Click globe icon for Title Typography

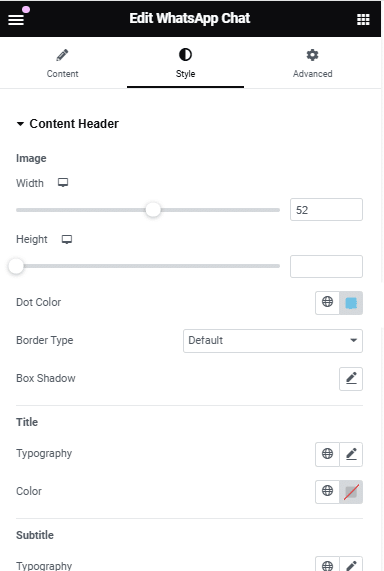coord(327,454)
